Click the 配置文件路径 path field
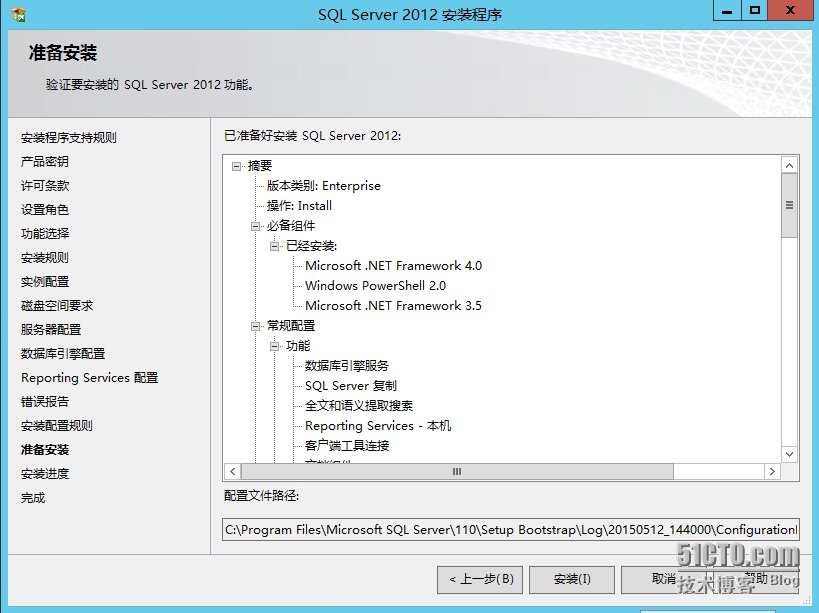Screen dimensions: 819x613 [510, 529]
